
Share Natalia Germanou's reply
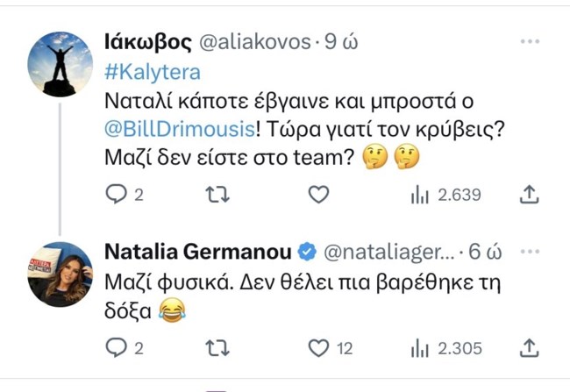pos(529,348)
